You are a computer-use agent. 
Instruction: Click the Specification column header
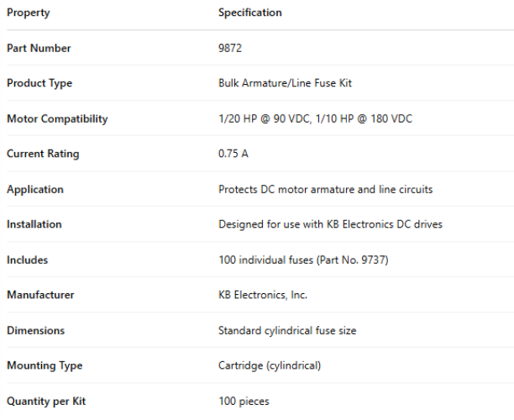249,13
